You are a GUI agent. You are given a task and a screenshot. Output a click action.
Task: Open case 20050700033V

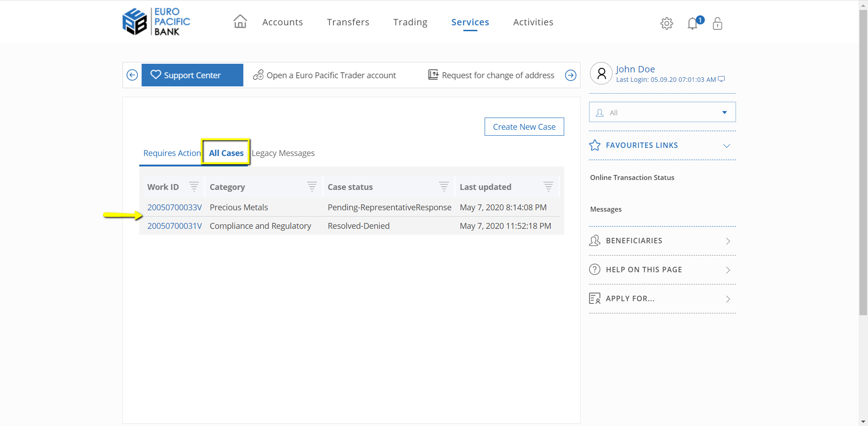coord(175,208)
